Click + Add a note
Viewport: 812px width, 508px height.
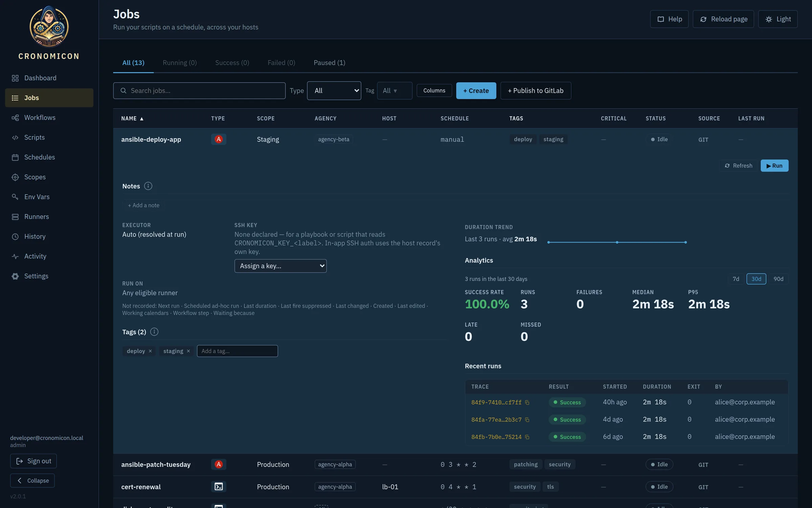(x=143, y=205)
